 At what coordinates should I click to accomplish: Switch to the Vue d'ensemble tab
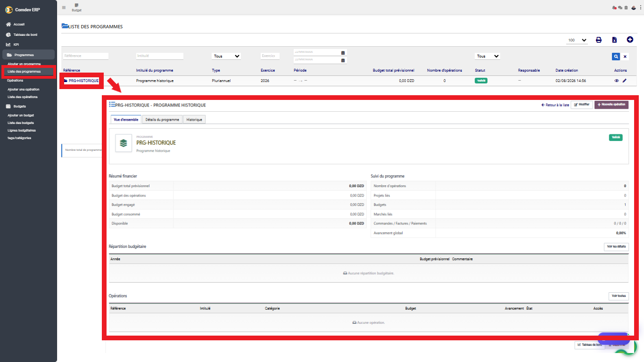tap(126, 120)
